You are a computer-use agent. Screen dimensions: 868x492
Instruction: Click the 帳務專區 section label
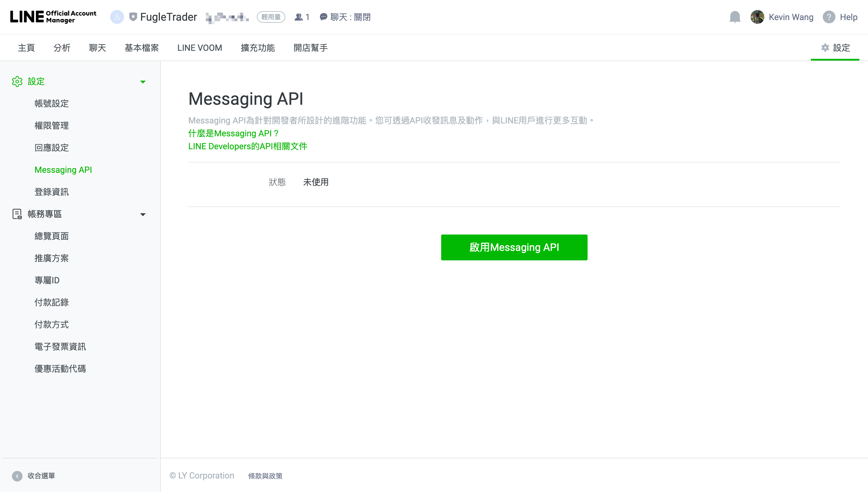pyautogui.click(x=44, y=214)
